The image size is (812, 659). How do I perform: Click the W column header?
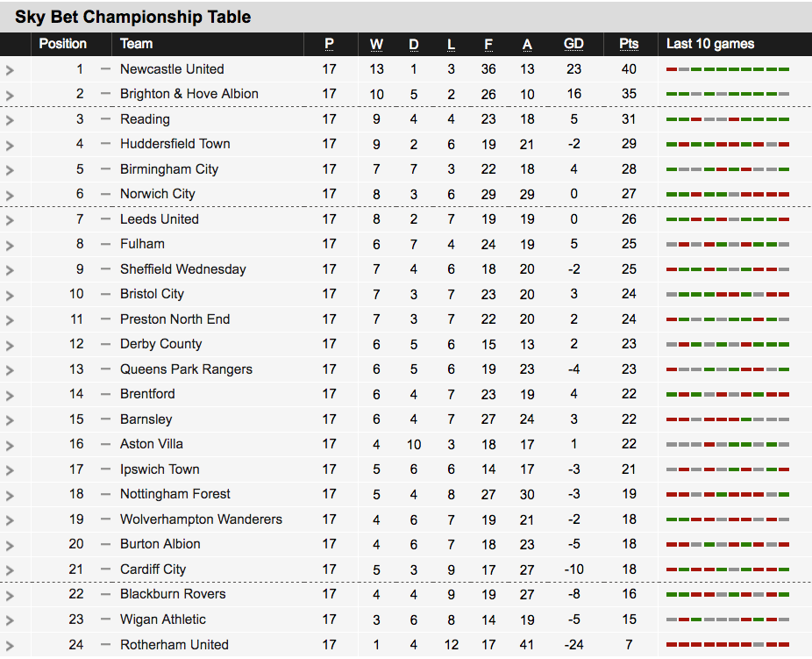pos(376,44)
